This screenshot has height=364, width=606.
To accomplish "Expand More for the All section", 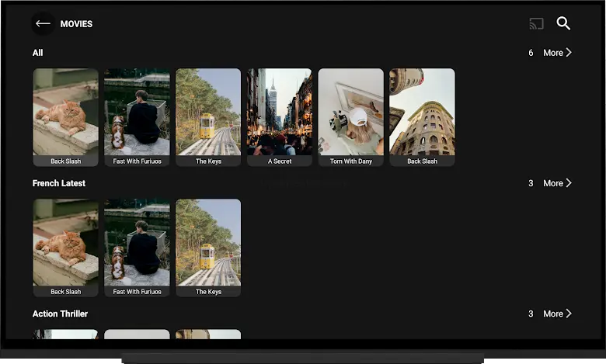I will [557, 53].
